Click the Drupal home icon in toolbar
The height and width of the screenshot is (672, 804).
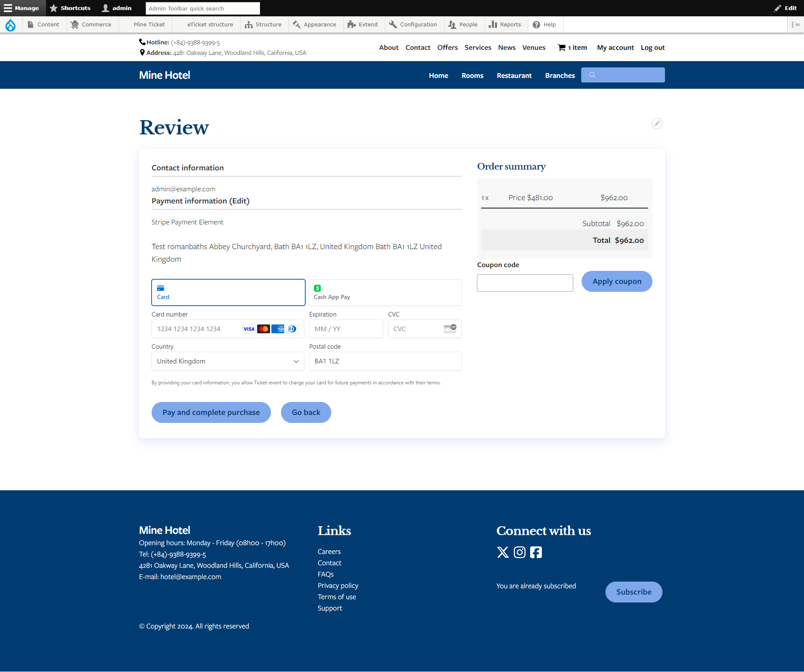click(x=11, y=25)
